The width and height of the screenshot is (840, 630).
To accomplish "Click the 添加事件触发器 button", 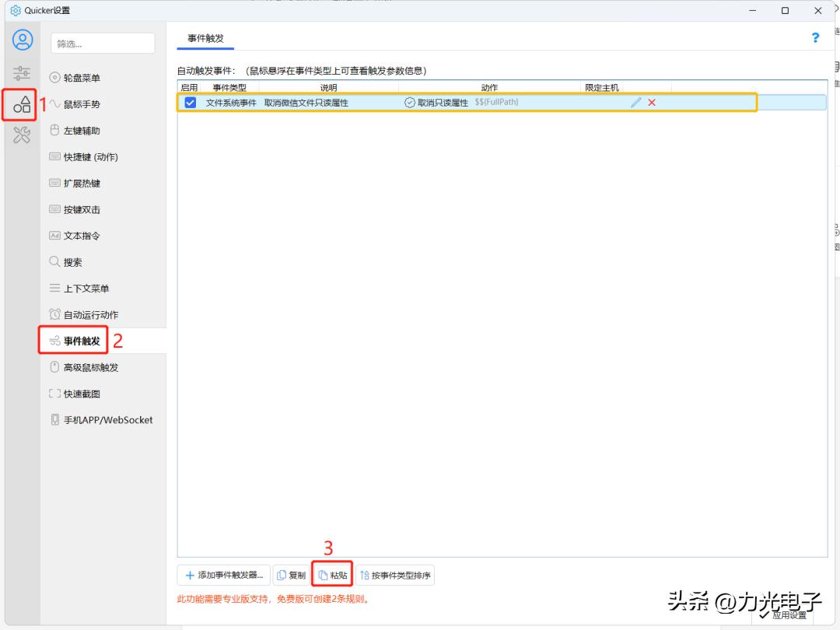I will 222,575.
